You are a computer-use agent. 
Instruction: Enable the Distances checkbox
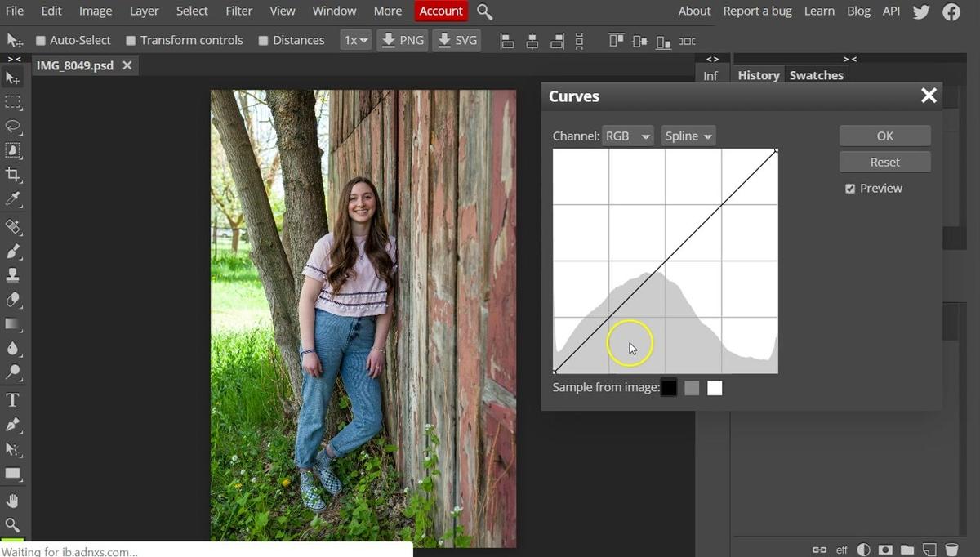click(x=263, y=41)
